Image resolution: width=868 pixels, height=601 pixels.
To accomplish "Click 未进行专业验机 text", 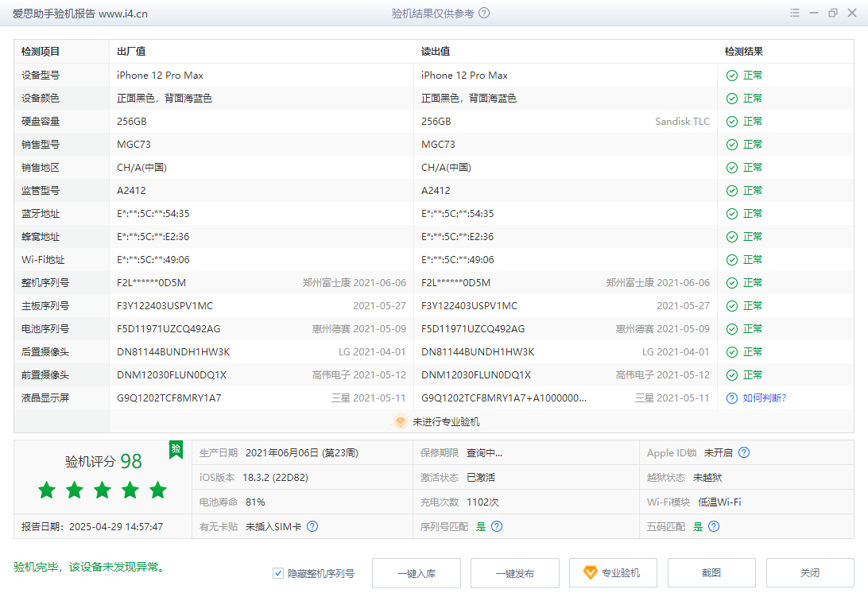I will (446, 421).
